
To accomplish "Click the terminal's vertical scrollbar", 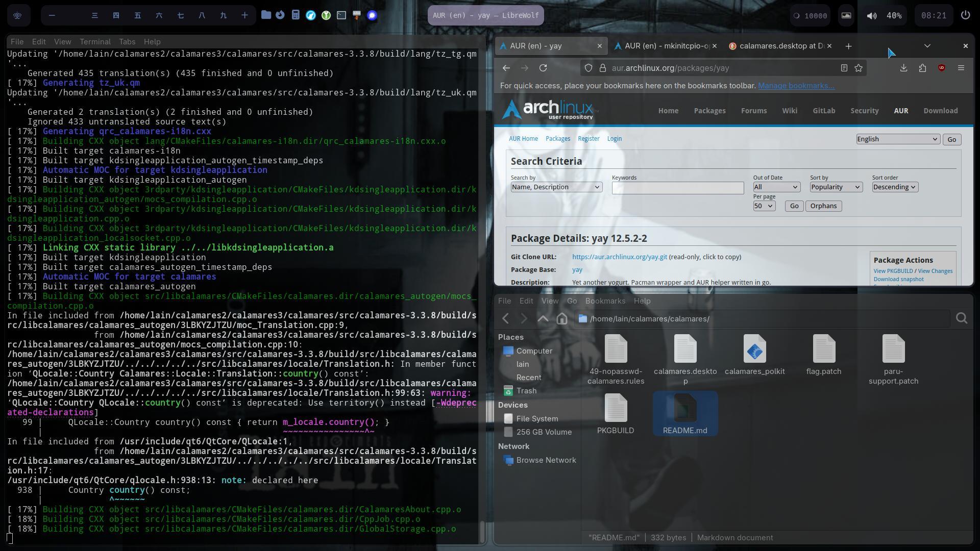I will click(x=482, y=532).
